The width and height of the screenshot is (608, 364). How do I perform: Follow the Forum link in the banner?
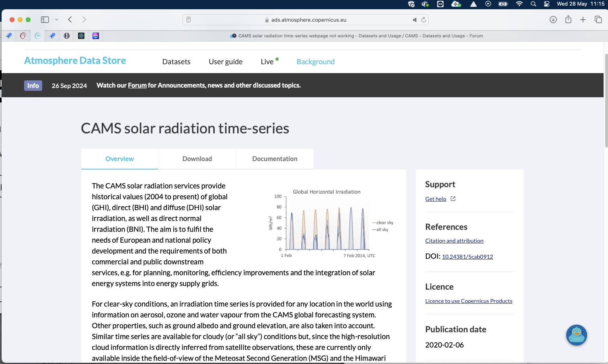click(137, 85)
